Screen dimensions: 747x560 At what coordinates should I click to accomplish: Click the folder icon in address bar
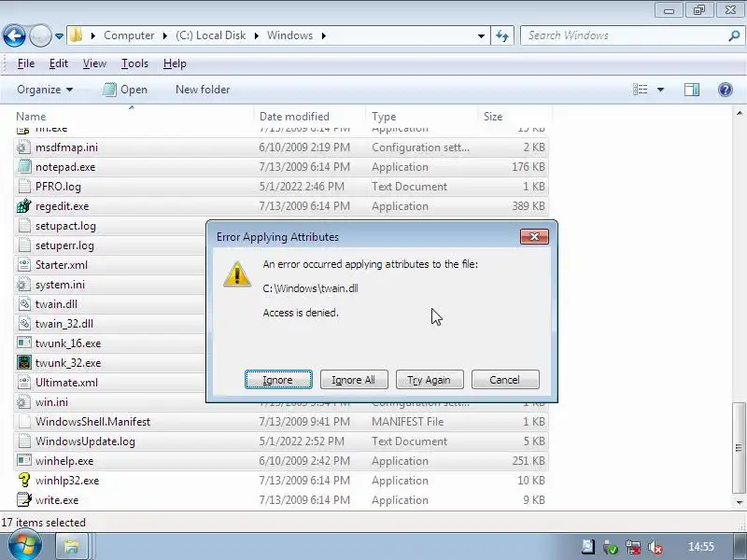tap(77, 35)
